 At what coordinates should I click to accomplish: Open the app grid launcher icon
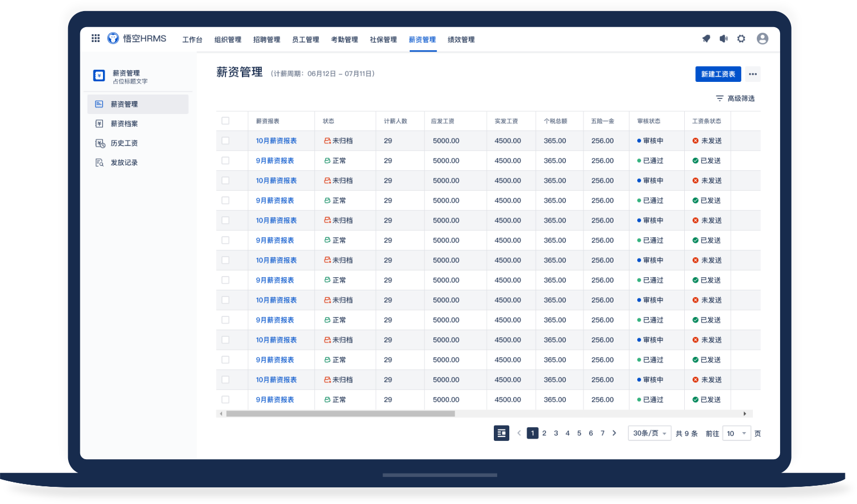click(x=96, y=38)
